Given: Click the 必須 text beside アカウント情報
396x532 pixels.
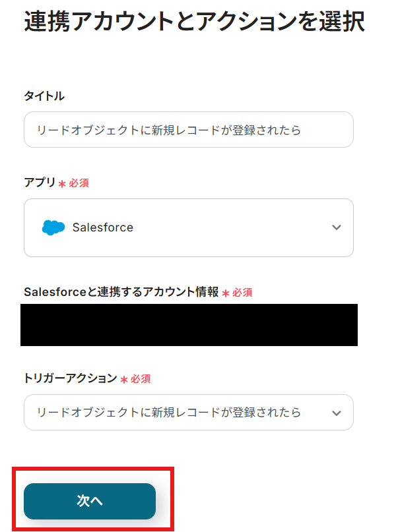Looking at the screenshot, I should pos(242,293).
